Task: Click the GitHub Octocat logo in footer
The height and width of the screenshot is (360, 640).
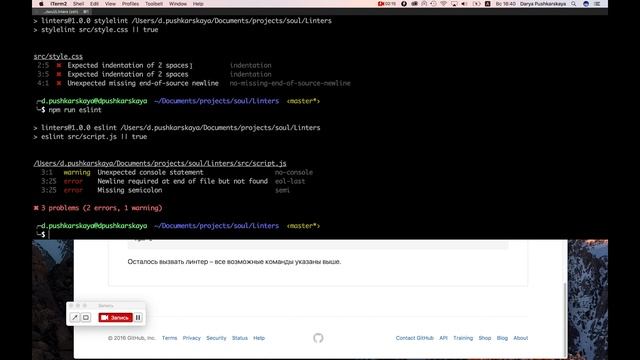Action: coord(318,338)
